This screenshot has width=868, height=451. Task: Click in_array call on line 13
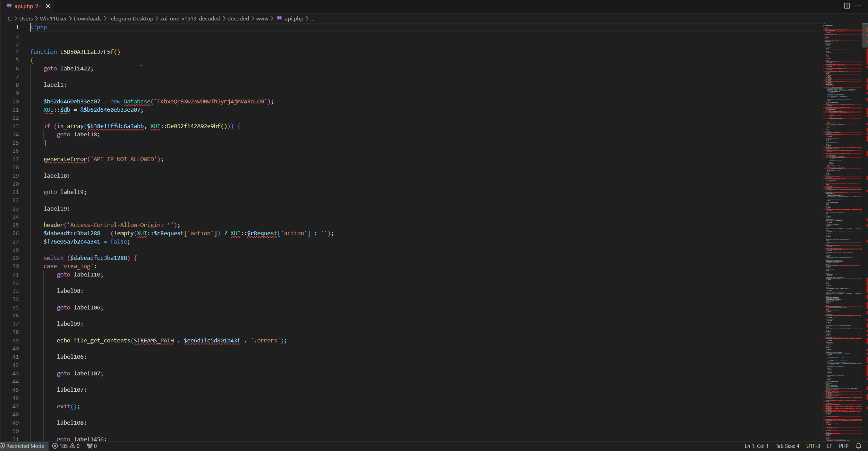[70, 126]
